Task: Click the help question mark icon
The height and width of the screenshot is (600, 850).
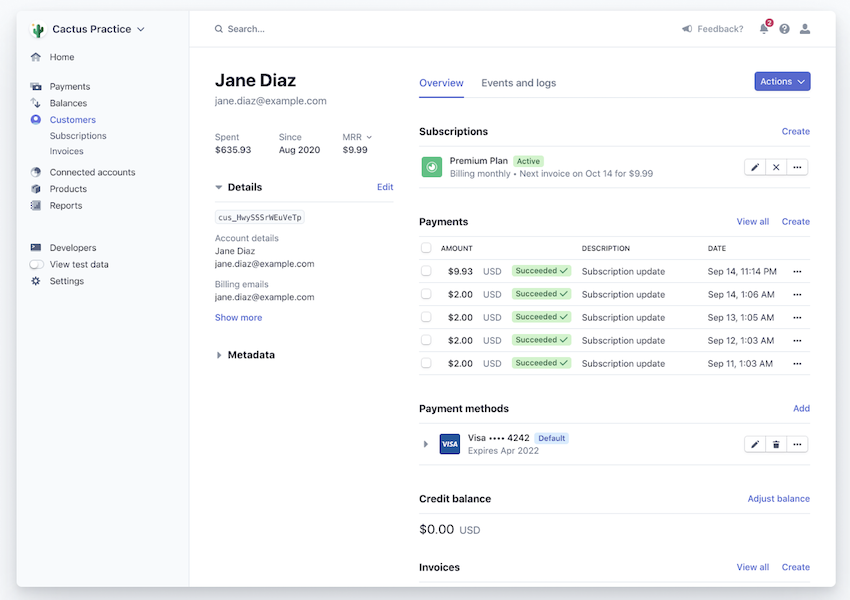Action: pyautogui.click(x=784, y=28)
